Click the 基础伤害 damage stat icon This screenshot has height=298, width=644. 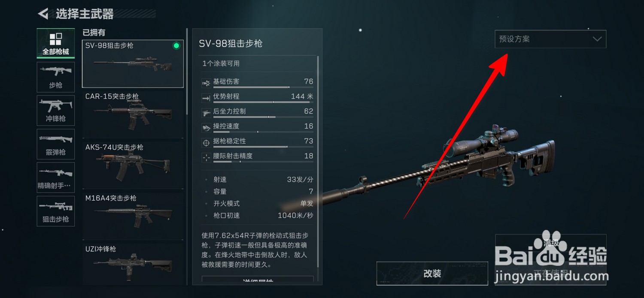click(x=206, y=81)
